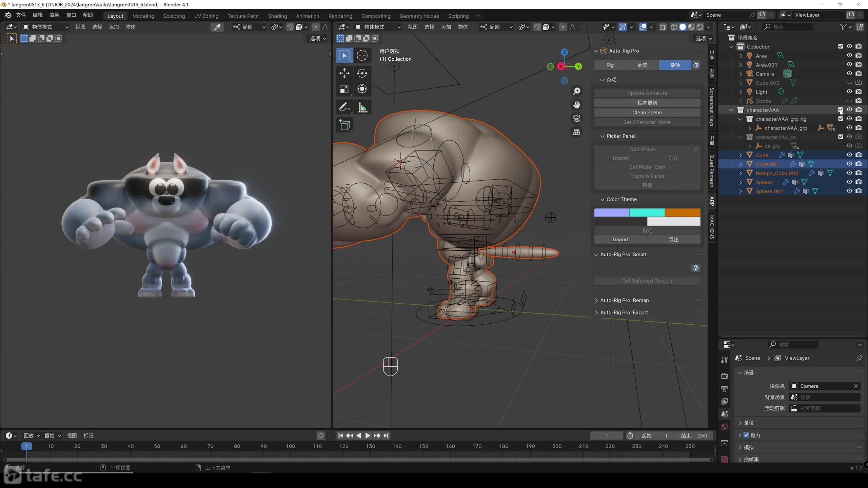Click the pan view hand icon
868x488 pixels.
tap(576, 105)
